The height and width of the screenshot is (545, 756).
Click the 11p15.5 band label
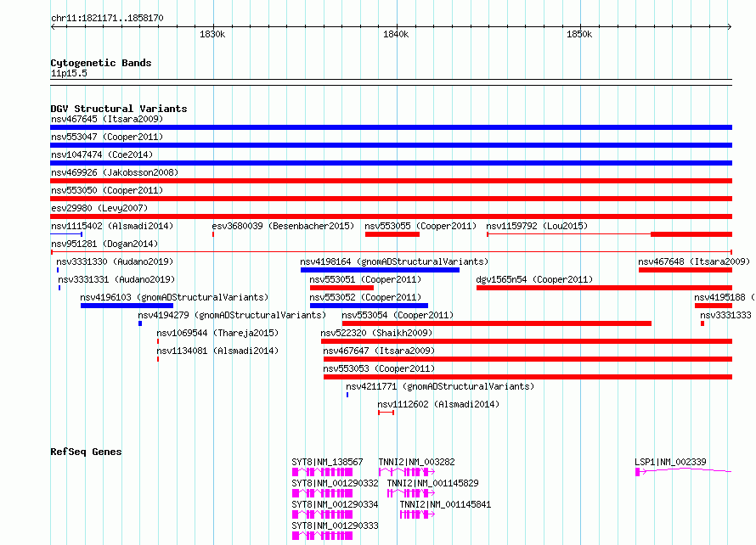(69, 73)
